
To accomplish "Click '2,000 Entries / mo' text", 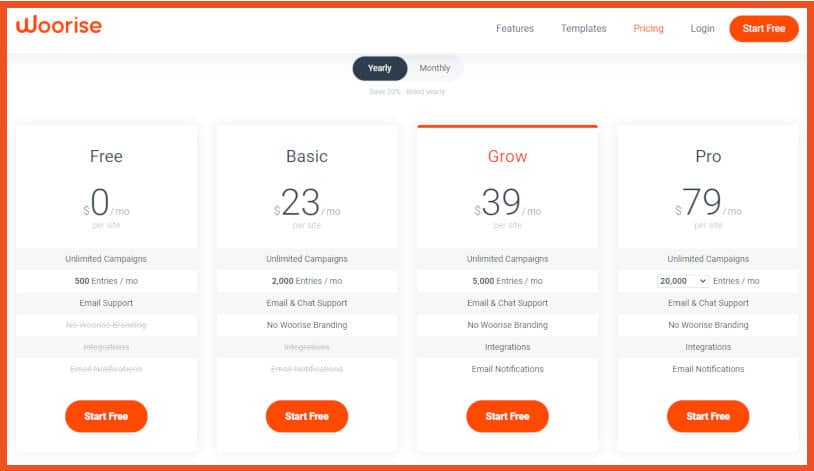I will [x=307, y=281].
